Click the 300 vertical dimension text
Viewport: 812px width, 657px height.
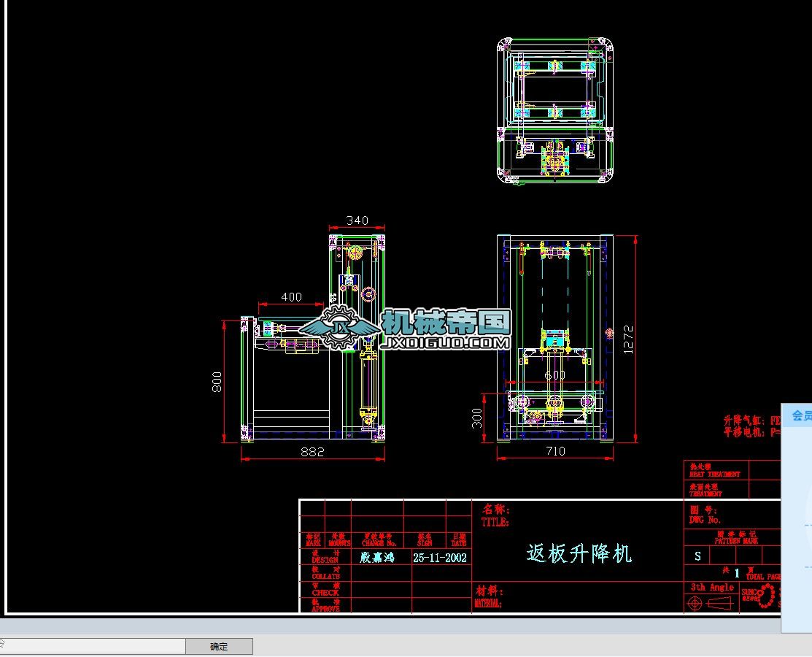click(477, 418)
